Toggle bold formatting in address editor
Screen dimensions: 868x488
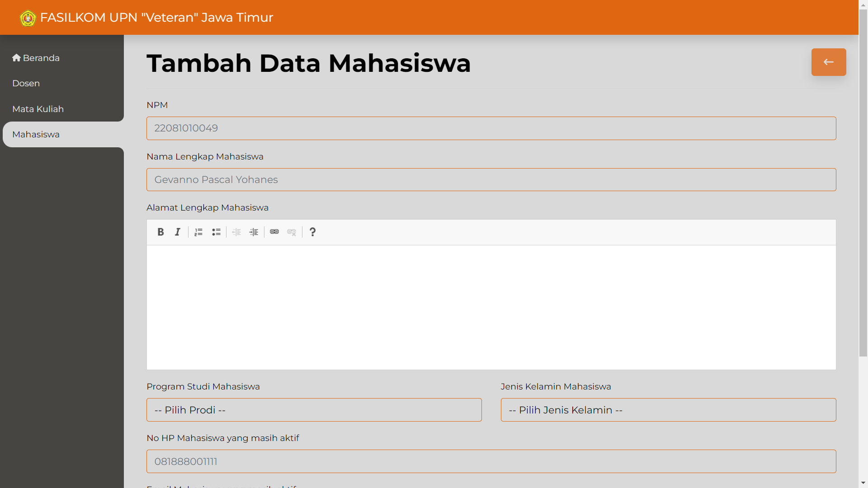coord(160,232)
